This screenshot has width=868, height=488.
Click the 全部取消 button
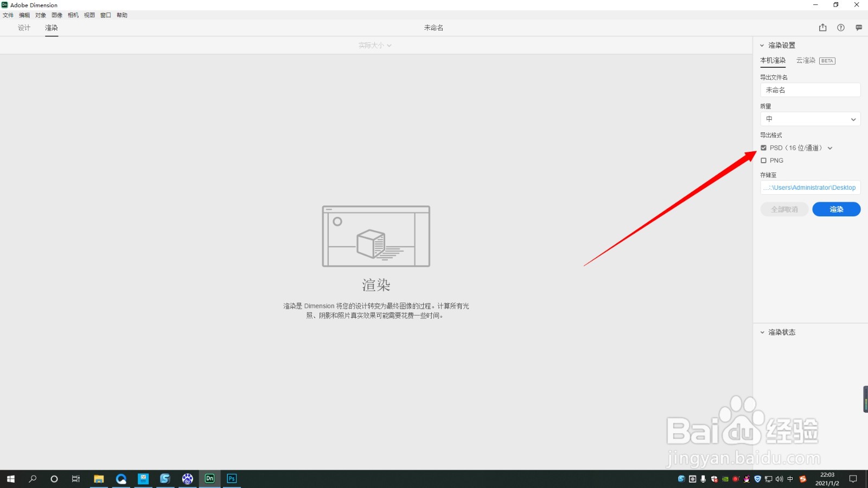(x=784, y=209)
